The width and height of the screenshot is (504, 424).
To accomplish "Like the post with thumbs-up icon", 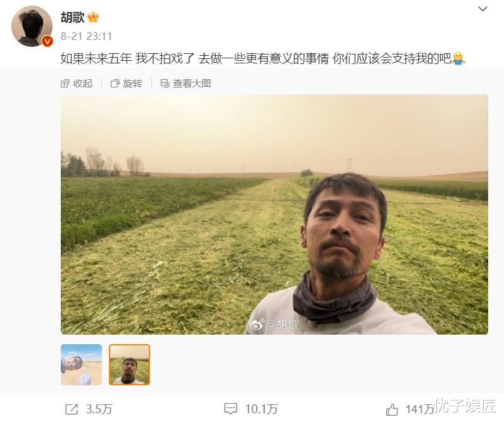I will coord(392,409).
